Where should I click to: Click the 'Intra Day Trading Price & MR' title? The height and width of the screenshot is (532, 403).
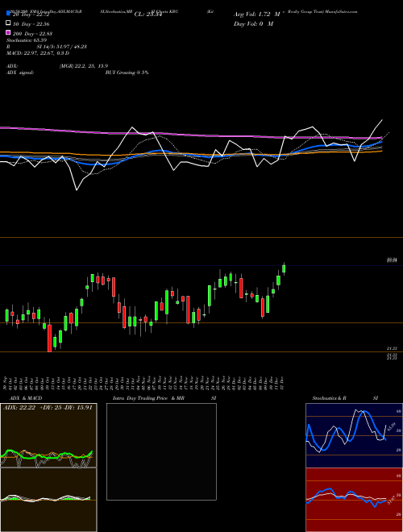[148, 398]
